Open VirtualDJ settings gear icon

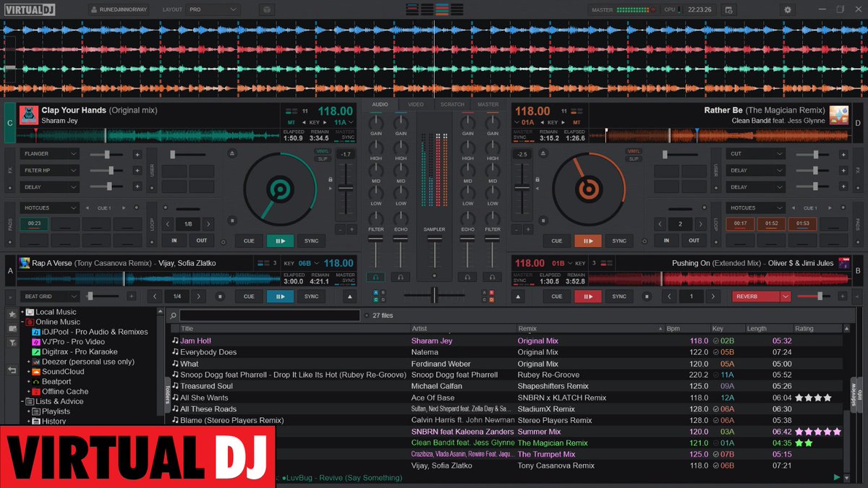pyautogui.click(x=788, y=9)
